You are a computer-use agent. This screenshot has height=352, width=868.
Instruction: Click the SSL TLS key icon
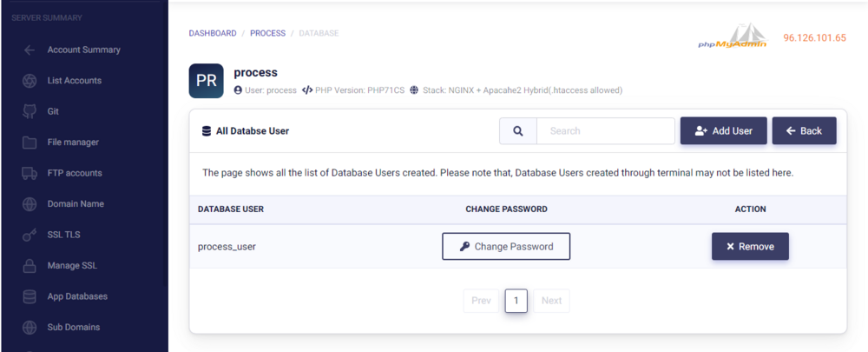30,236
